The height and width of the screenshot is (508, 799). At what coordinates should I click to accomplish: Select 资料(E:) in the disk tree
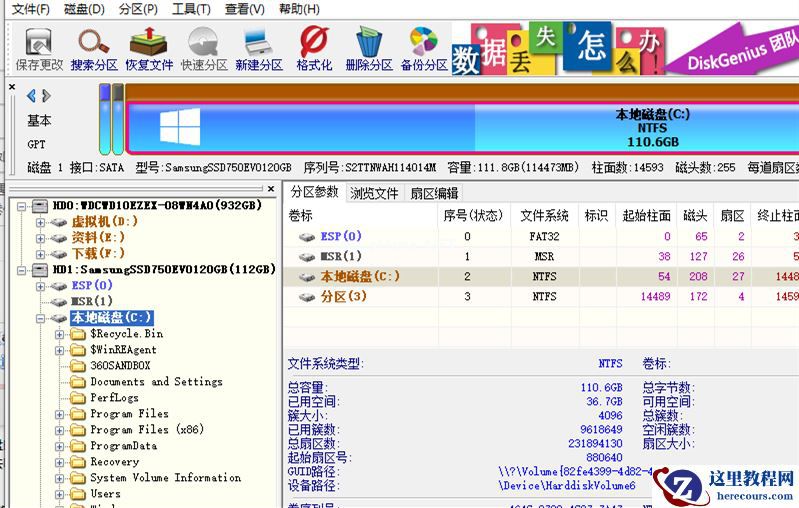coord(98,237)
